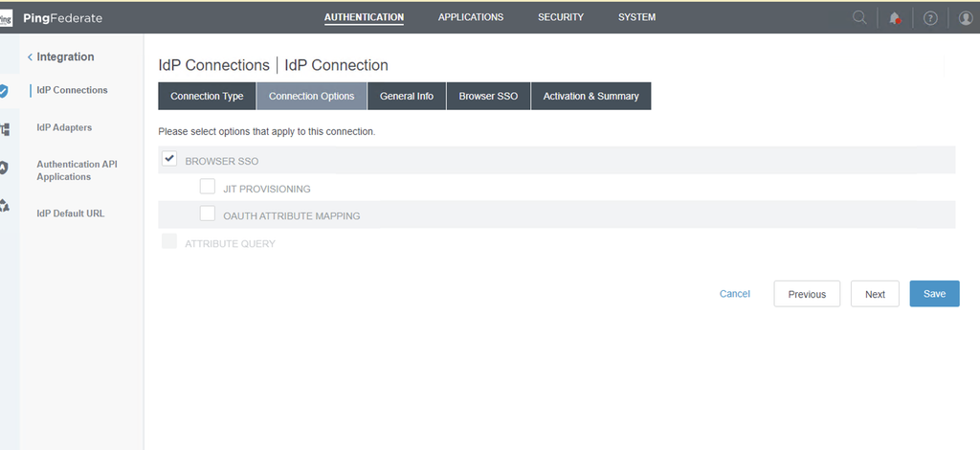Click the IdP Connections breadcrumb heading
Image resolution: width=980 pixels, height=450 pixels.
[x=213, y=65]
